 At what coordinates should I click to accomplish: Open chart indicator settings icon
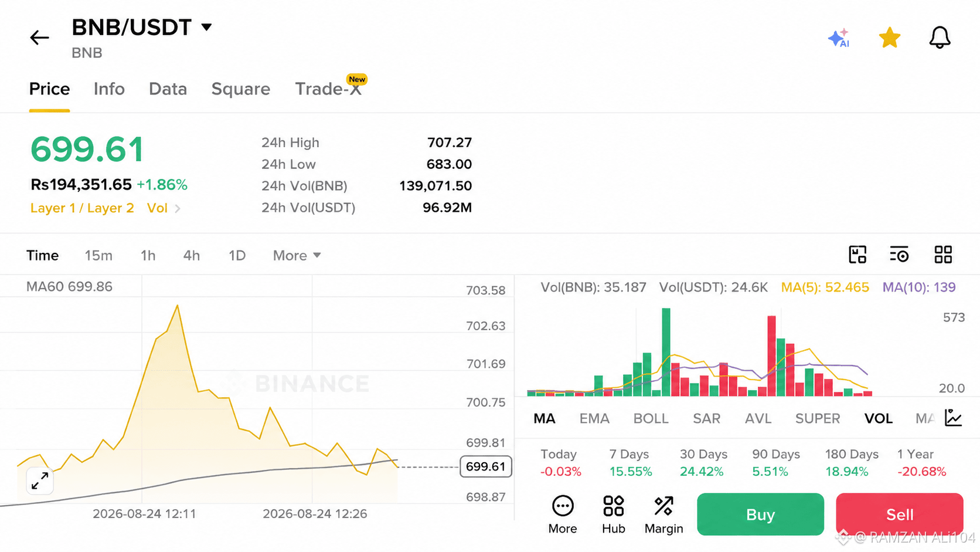pos(899,255)
